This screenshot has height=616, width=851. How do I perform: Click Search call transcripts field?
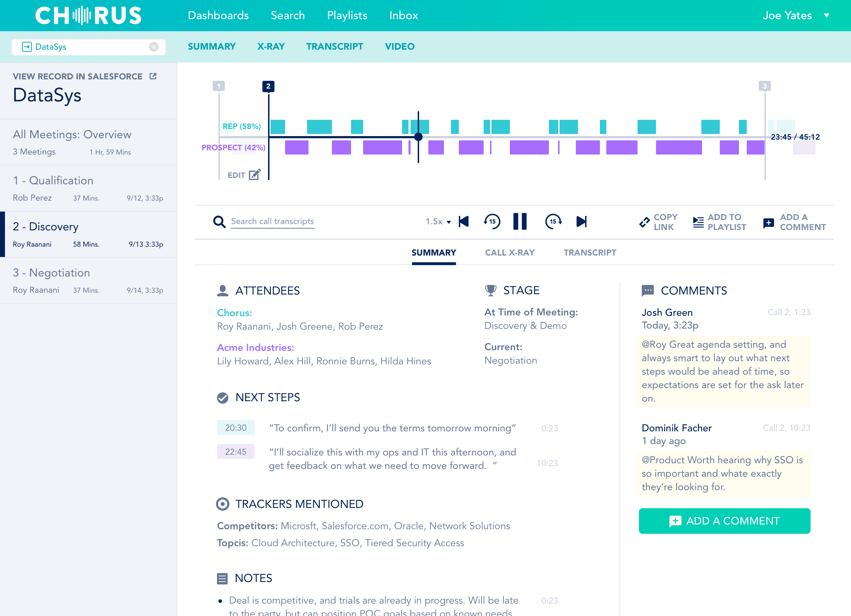tap(272, 222)
